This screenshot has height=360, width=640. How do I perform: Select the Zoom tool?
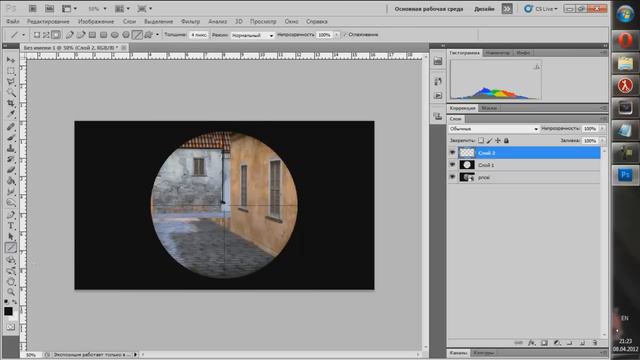tap(11, 292)
